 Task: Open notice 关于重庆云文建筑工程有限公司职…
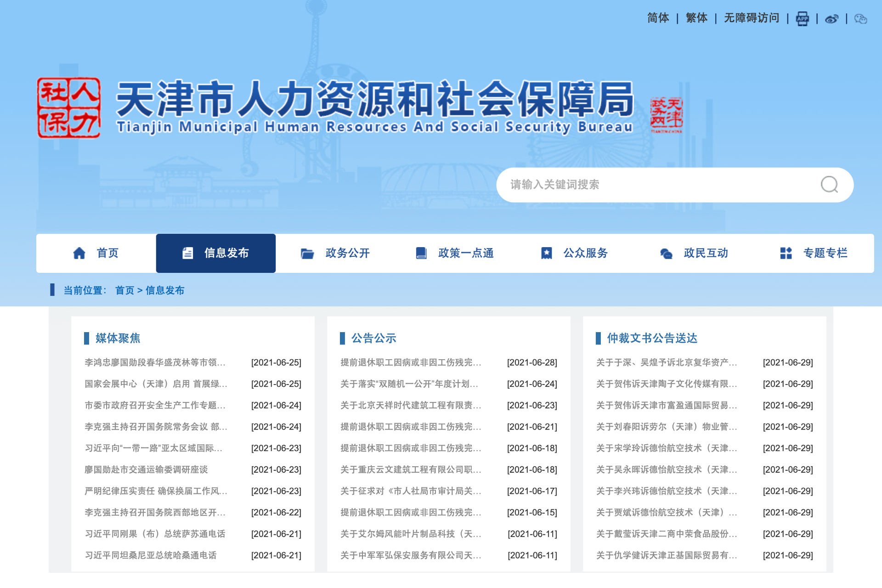tap(411, 469)
